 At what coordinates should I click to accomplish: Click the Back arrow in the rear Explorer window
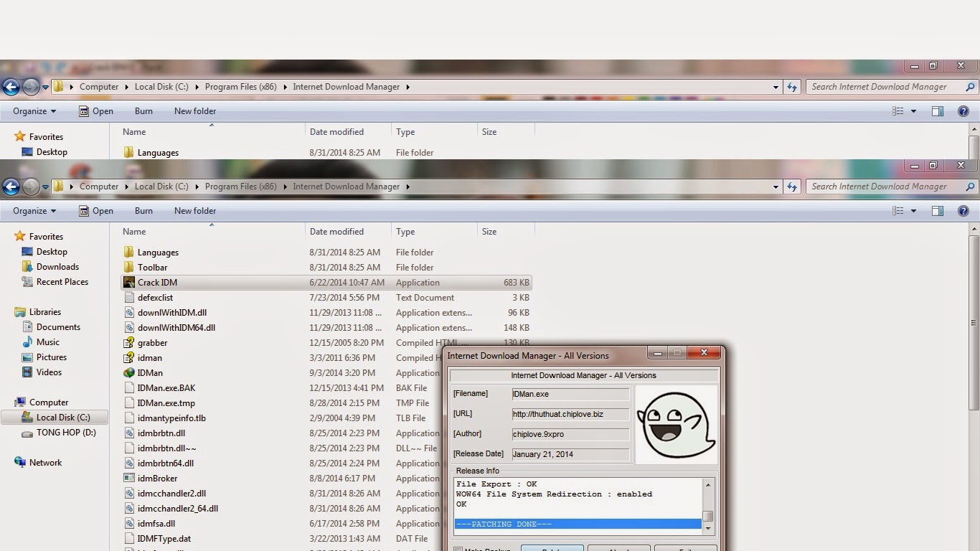(x=11, y=87)
